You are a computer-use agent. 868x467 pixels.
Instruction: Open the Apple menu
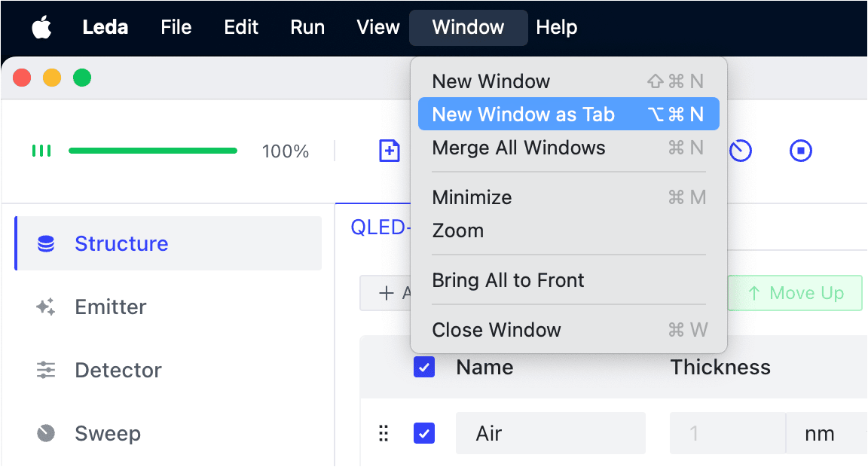click(41, 27)
